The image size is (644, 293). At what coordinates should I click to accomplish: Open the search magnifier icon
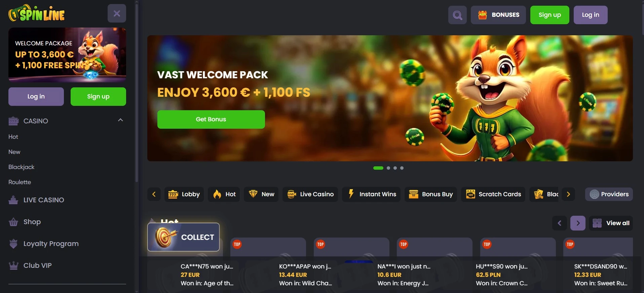pos(457,15)
